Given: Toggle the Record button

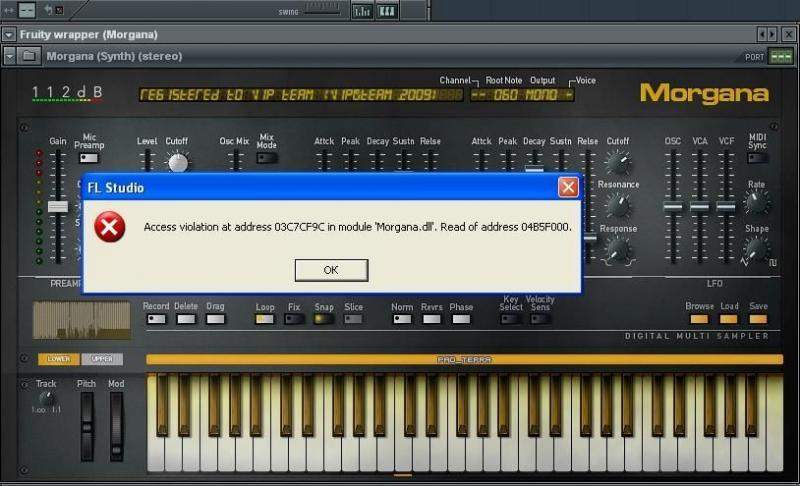Looking at the screenshot, I should point(156,319).
